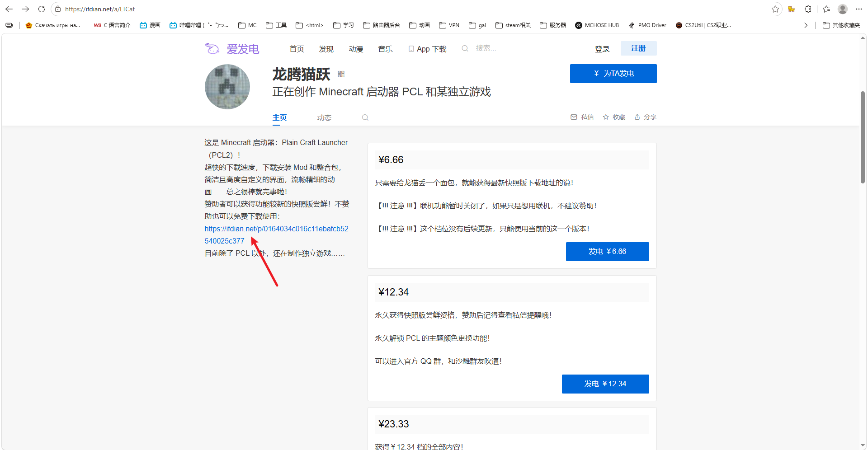Open the creator's Minecraft avatar image
The width and height of the screenshot is (868, 450).
pos(227,87)
